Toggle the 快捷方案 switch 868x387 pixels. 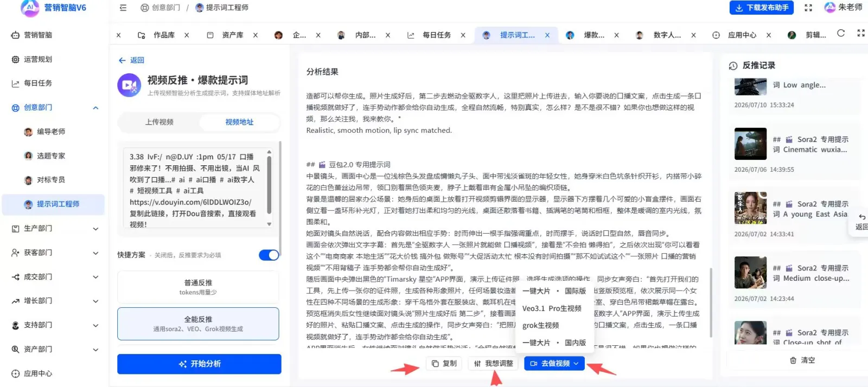269,255
